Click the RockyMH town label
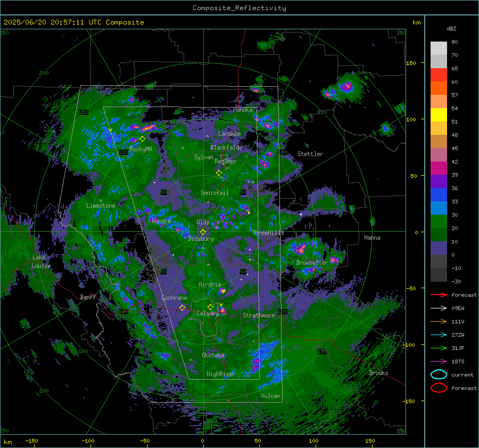 [141, 149]
